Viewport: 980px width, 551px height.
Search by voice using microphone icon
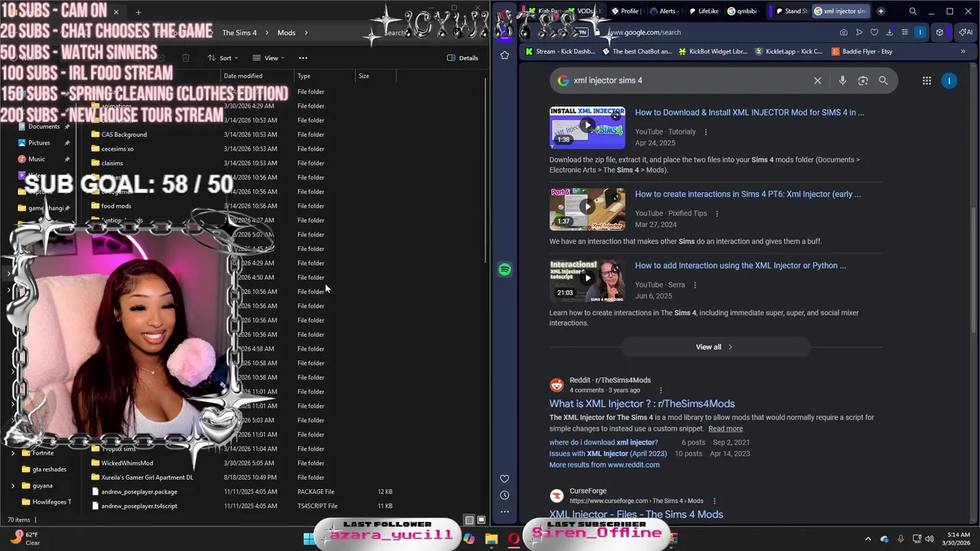point(842,80)
